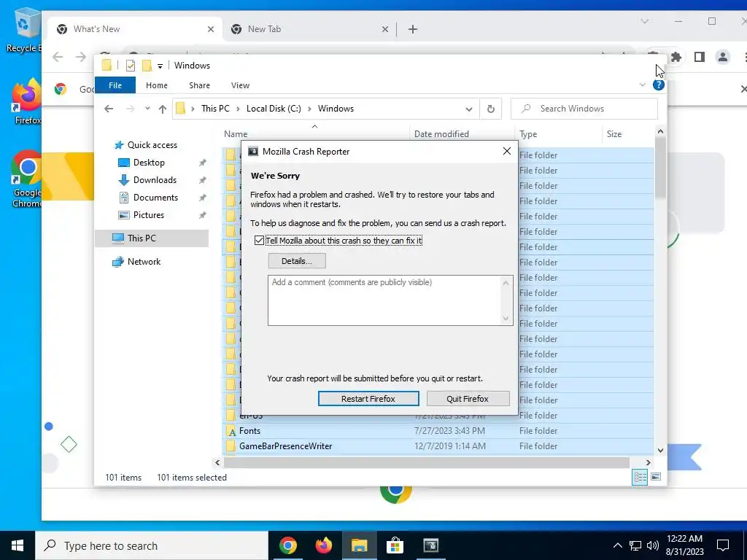Close the Mozilla Crash Reporter dialog

(x=507, y=151)
